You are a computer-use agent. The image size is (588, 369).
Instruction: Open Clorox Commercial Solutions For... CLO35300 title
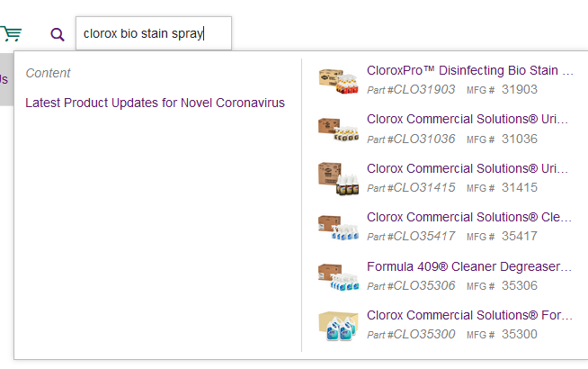(469, 315)
